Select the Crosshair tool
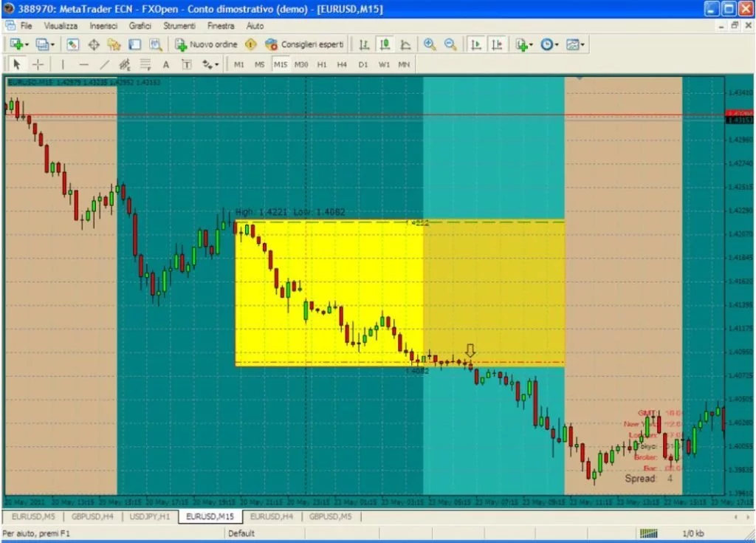 [x=38, y=64]
